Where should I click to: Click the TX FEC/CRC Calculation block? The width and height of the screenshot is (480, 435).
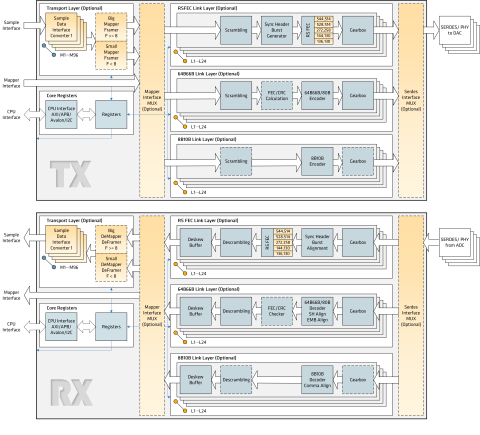[277, 96]
